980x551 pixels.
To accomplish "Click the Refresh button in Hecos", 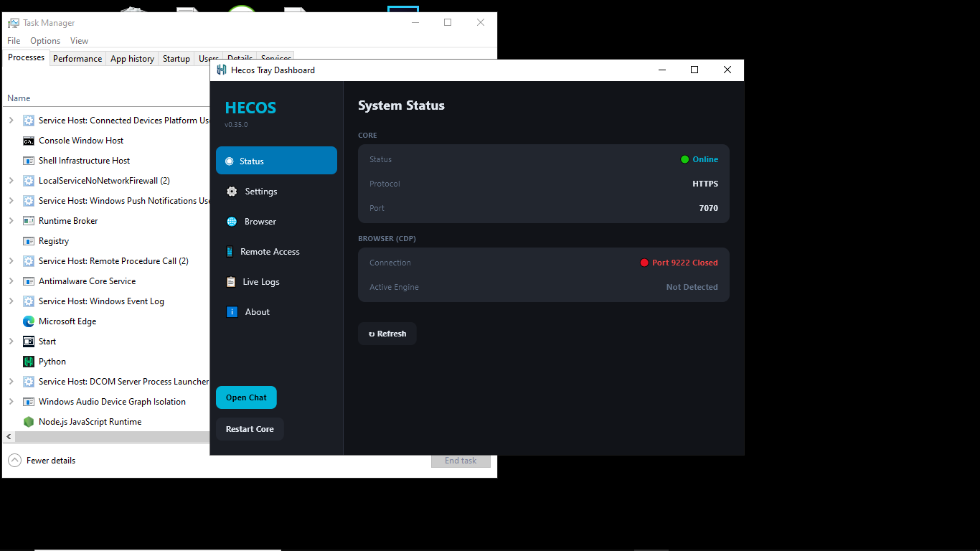I will point(387,334).
